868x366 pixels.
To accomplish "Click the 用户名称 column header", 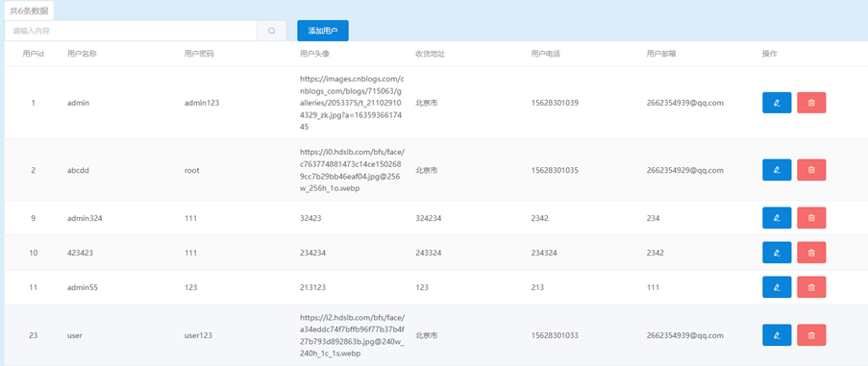I will click(x=82, y=54).
